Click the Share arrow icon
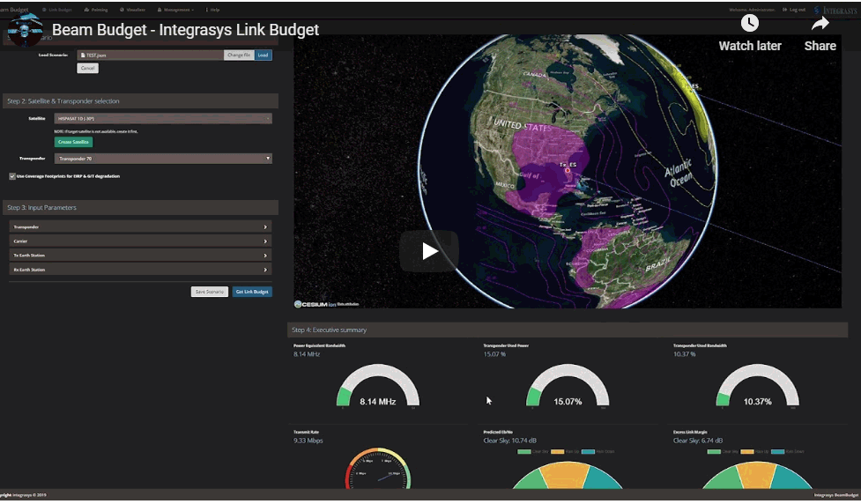 820,24
